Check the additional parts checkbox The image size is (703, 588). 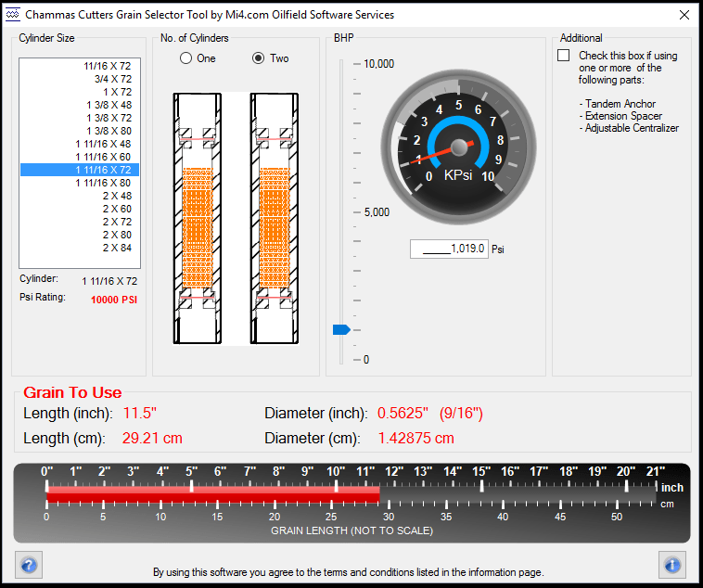point(564,55)
